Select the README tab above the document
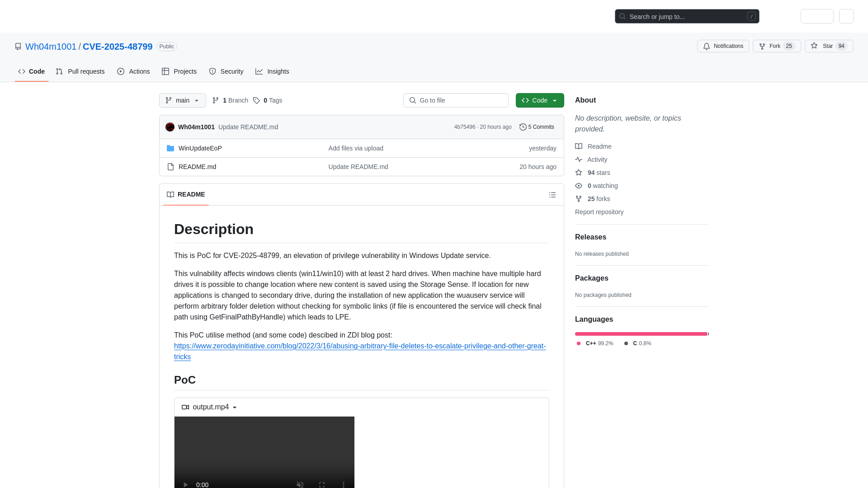868x488 pixels. [x=186, y=194]
